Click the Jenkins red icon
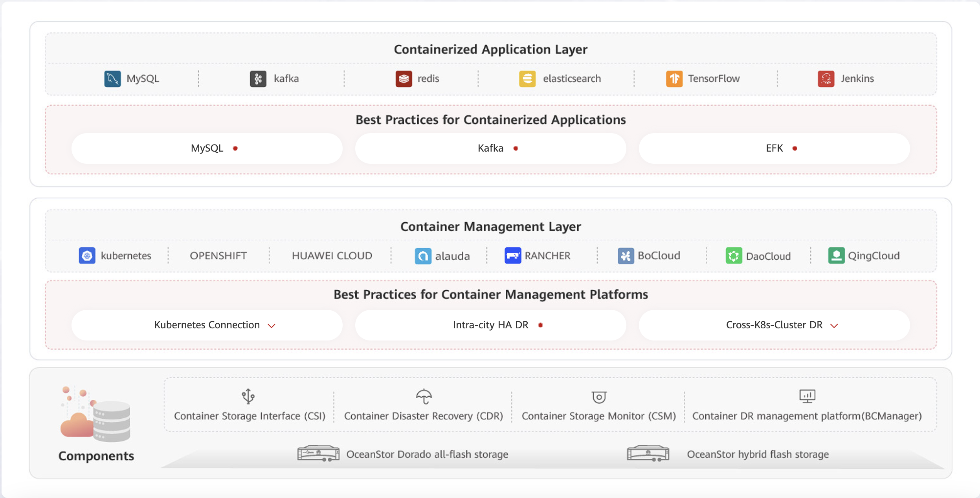 click(826, 79)
